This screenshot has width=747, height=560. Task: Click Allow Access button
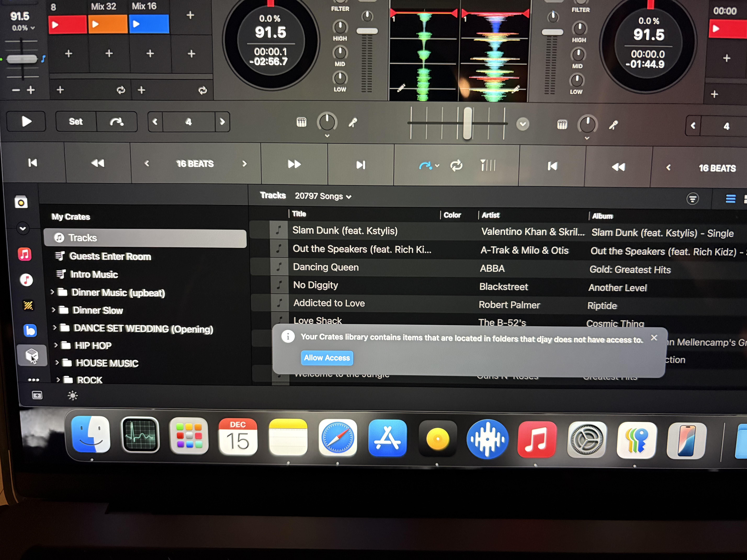coord(327,358)
